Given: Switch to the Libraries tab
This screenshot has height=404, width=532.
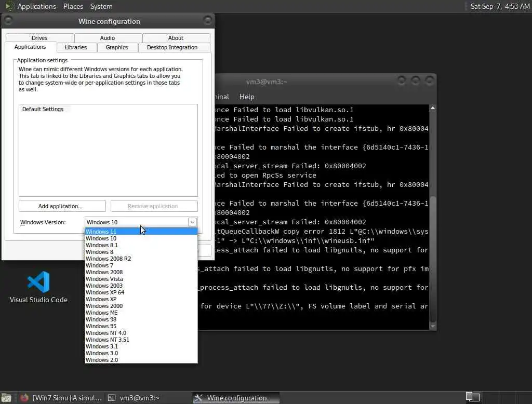Looking at the screenshot, I should coord(76,47).
